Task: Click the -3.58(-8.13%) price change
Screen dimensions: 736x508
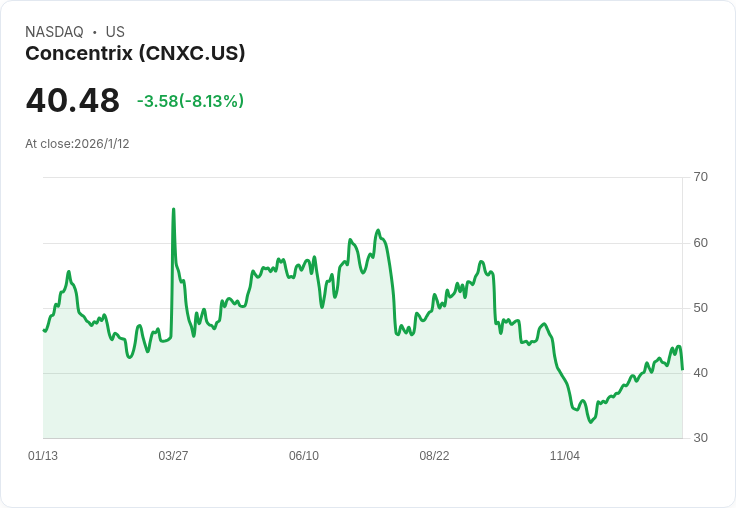Action: 190,101
